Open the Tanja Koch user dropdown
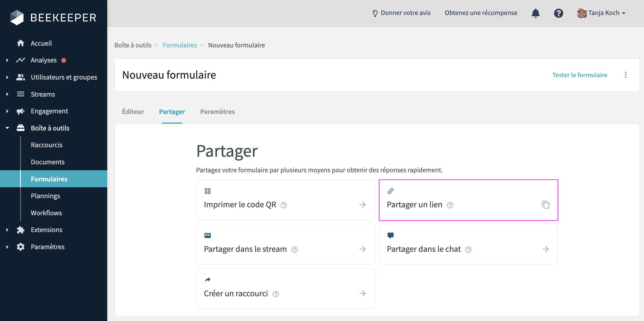 point(601,13)
